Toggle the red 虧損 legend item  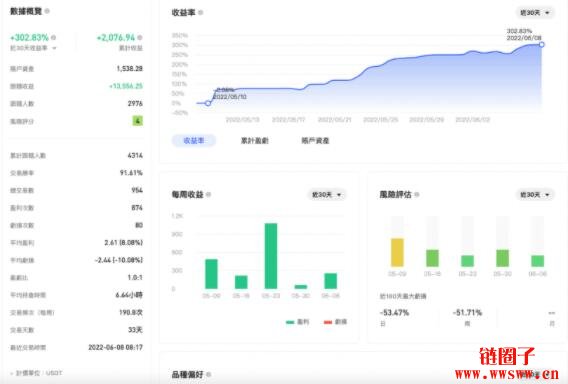point(335,322)
